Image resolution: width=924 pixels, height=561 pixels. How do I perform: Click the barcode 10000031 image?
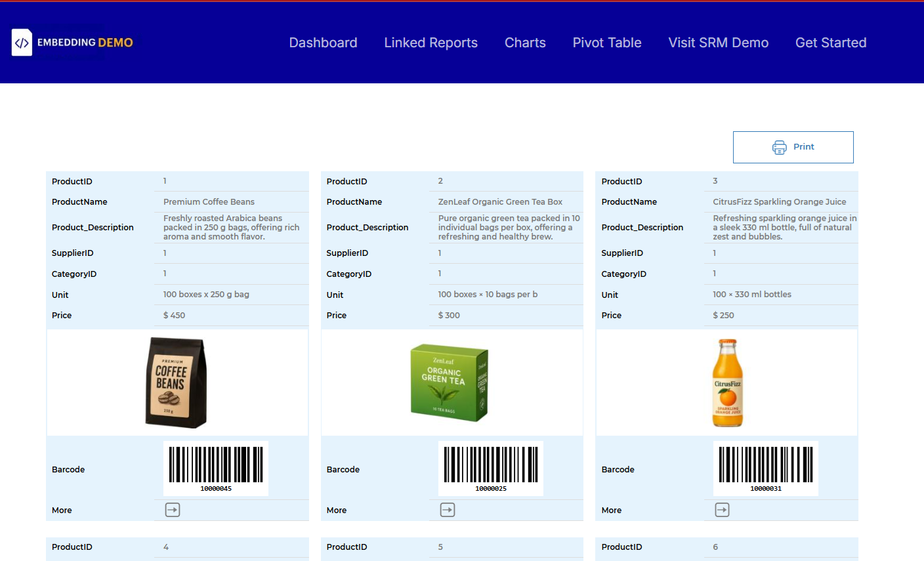point(765,468)
